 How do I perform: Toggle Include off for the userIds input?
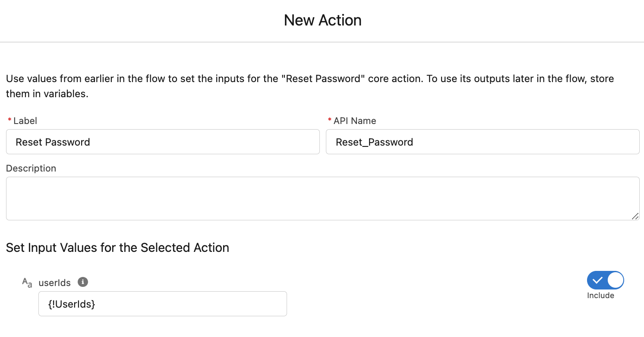click(x=605, y=280)
